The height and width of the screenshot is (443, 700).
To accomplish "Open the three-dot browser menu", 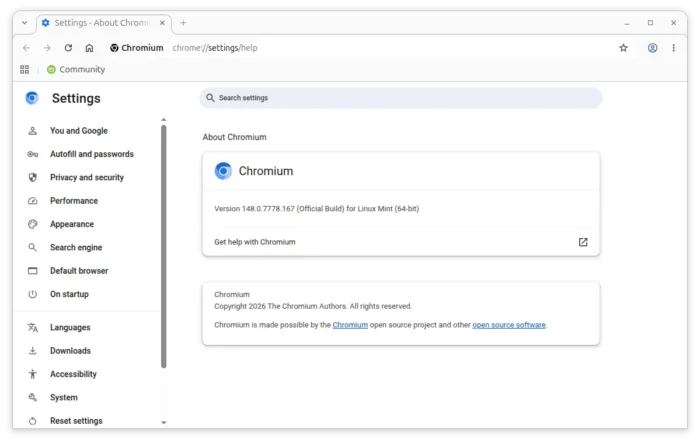I will click(x=673, y=48).
